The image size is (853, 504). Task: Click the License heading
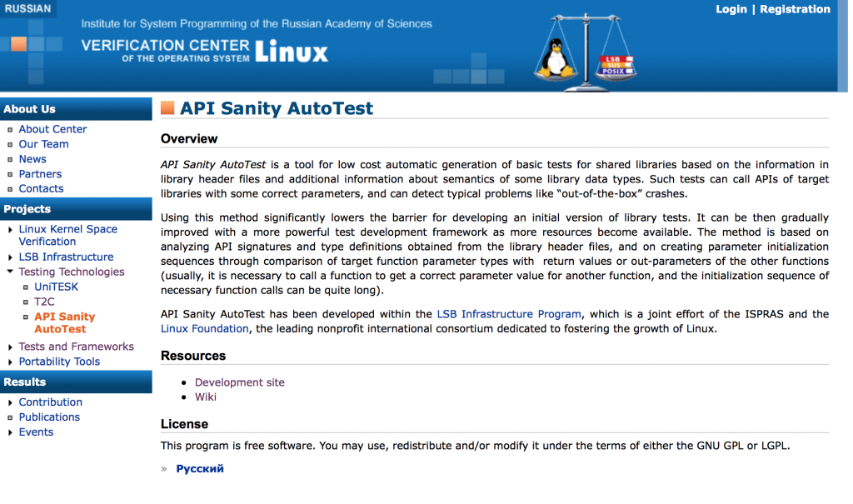pos(184,424)
